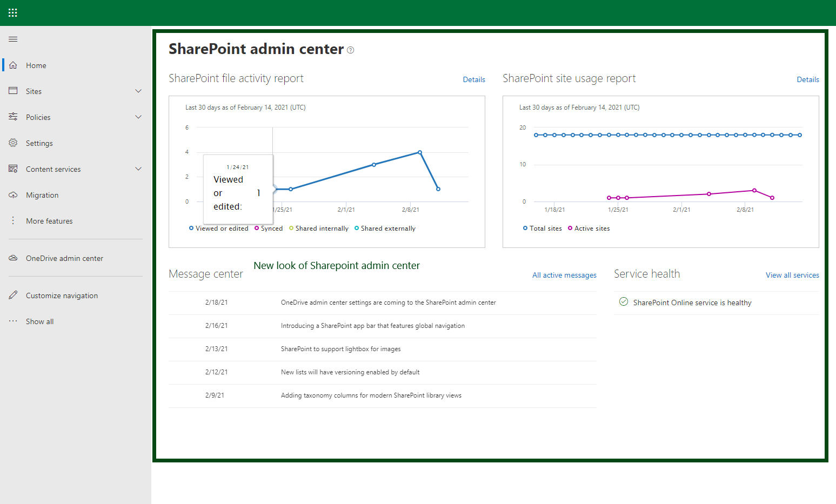Screen dimensions: 836x504
Task: Open Details for file activity report
Action: point(474,79)
